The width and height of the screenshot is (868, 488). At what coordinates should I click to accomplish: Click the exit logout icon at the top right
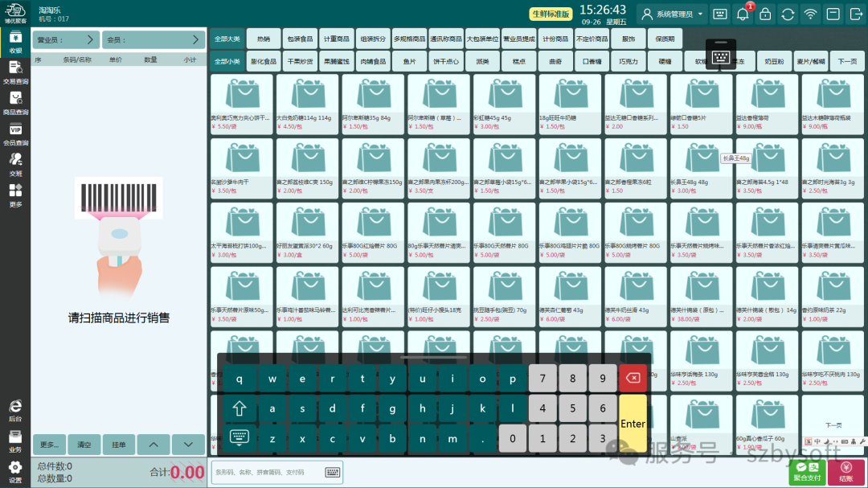pos(856,14)
